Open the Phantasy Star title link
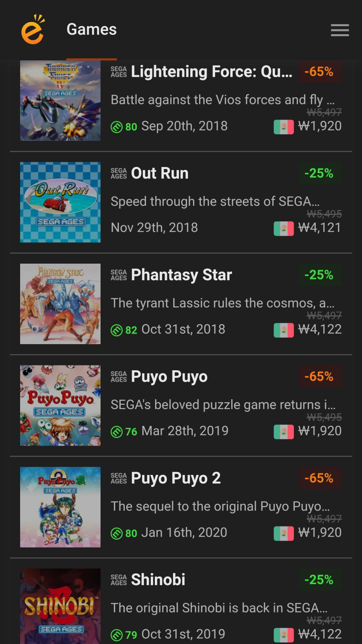 pyautogui.click(x=181, y=275)
